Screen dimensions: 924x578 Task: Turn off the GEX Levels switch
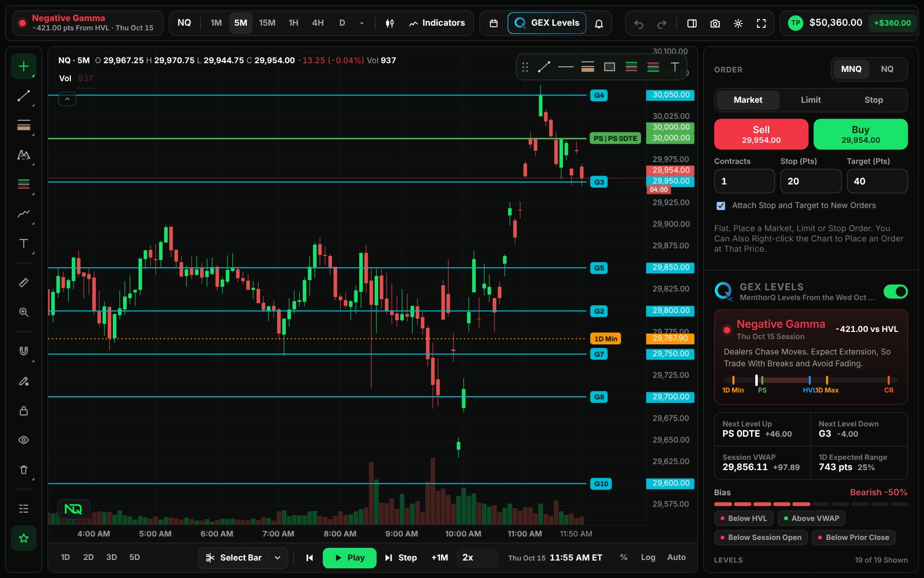(895, 292)
